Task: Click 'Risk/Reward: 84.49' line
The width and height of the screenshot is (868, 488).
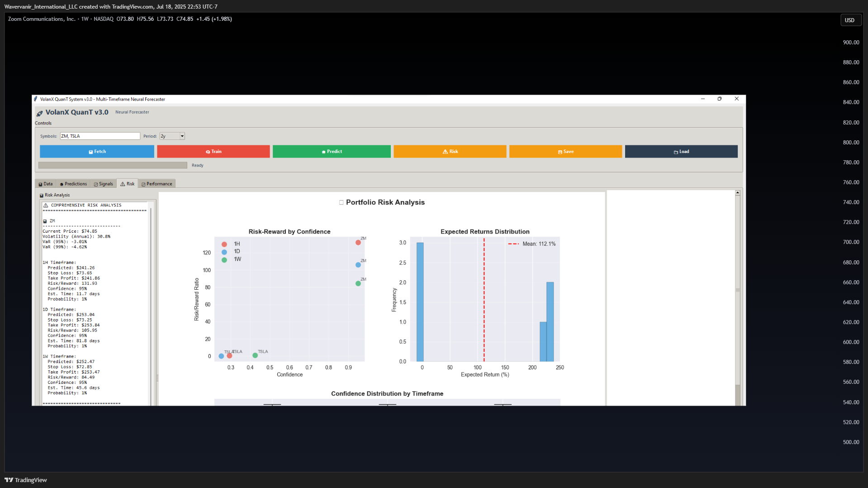Action: tap(71, 377)
